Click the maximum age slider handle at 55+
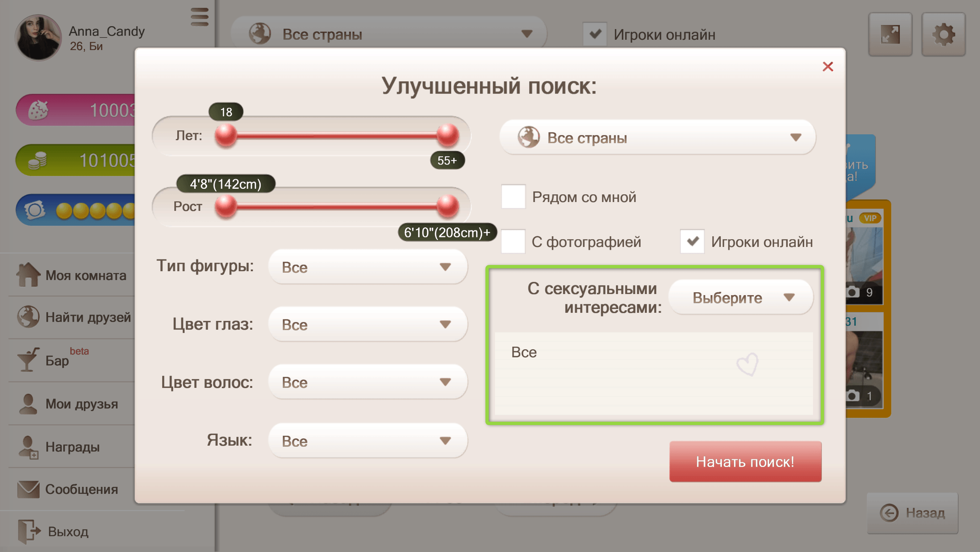The image size is (980, 552). (x=448, y=135)
